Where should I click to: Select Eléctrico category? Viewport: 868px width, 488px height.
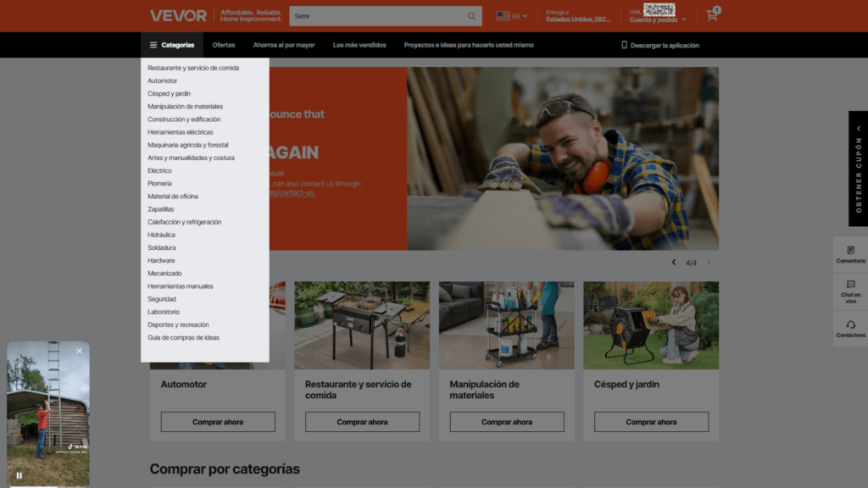pyautogui.click(x=159, y=170)
